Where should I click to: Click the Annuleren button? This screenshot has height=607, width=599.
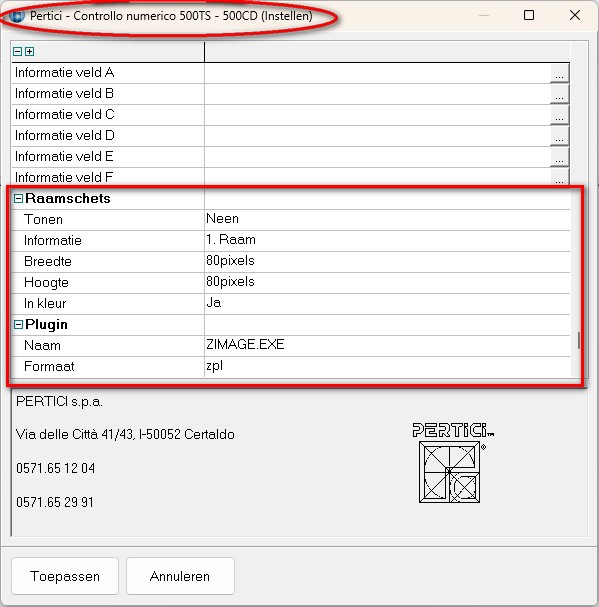[x=180, y=576]
